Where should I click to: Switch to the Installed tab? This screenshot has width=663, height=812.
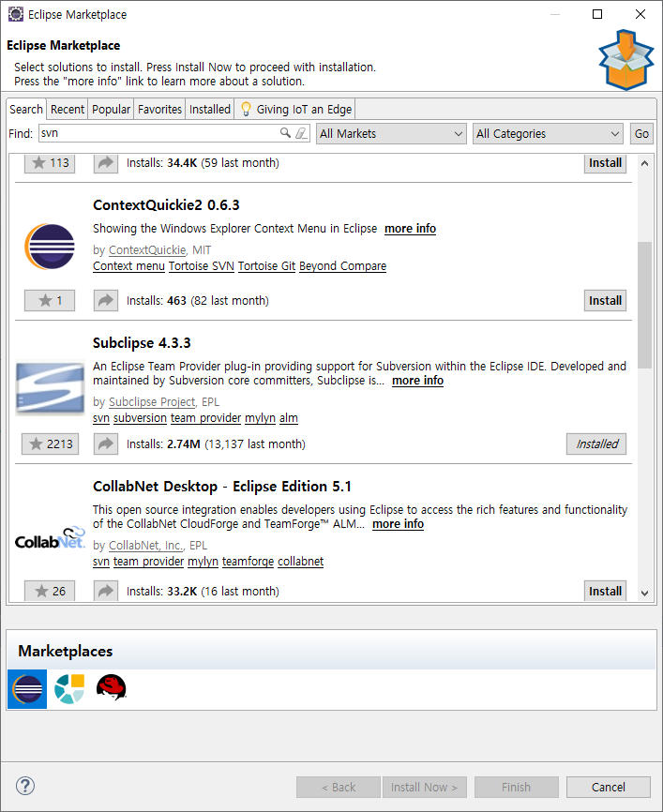pos(210,110)
